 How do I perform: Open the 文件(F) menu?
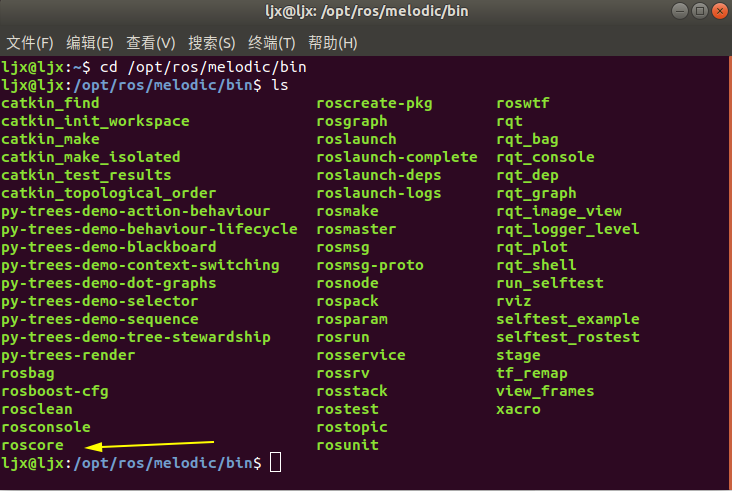[x=30, y=43]
